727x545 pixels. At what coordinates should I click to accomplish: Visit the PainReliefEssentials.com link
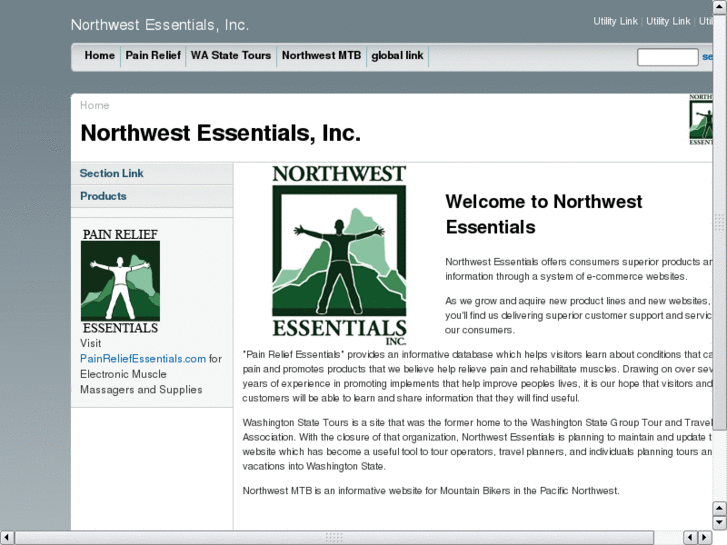pos(143,359)
